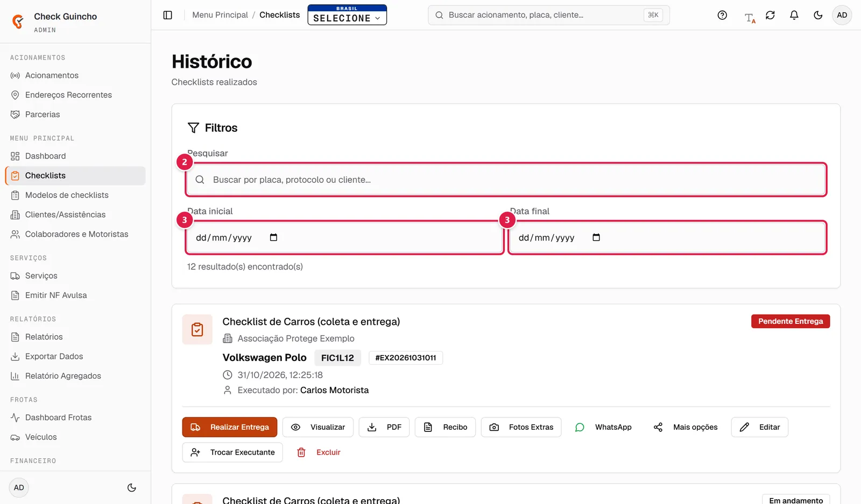Go to Serviços in sidebar

75,276
